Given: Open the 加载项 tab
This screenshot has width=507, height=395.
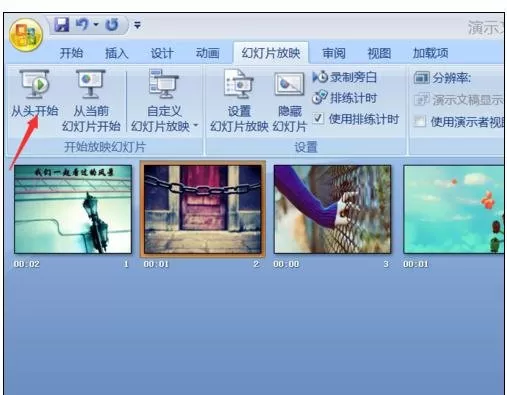Looking at the screenshot, I should 430,53.
